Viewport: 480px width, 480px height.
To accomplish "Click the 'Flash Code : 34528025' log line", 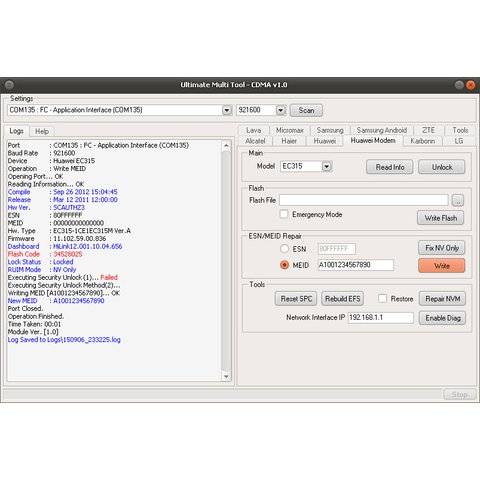I will (x=45, y=254).
